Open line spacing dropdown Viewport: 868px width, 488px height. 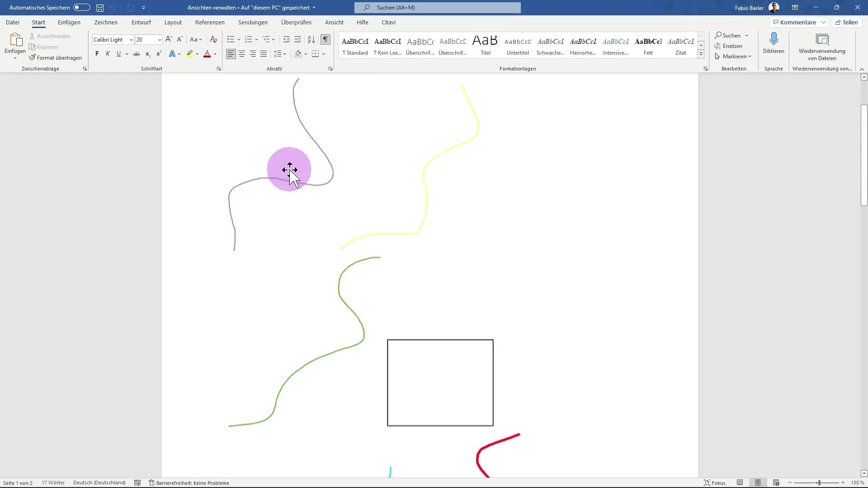pos(280,54)
